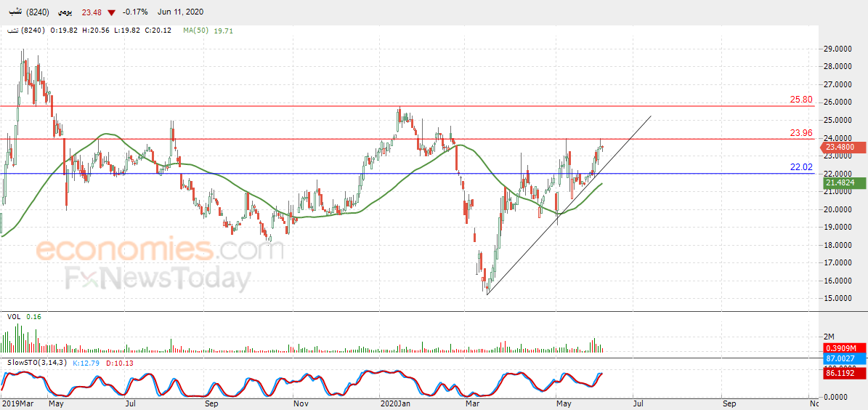Click the blue horizontal line at 22.02

407,174
